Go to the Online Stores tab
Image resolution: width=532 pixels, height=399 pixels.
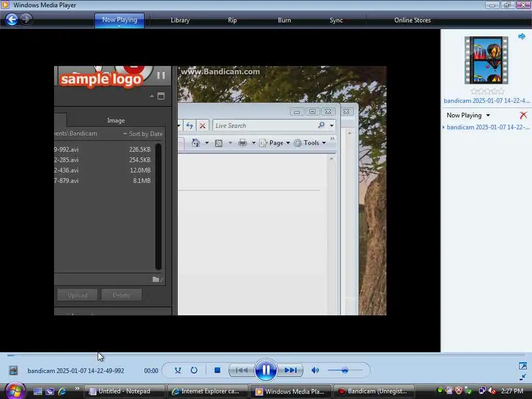[413, 20]
